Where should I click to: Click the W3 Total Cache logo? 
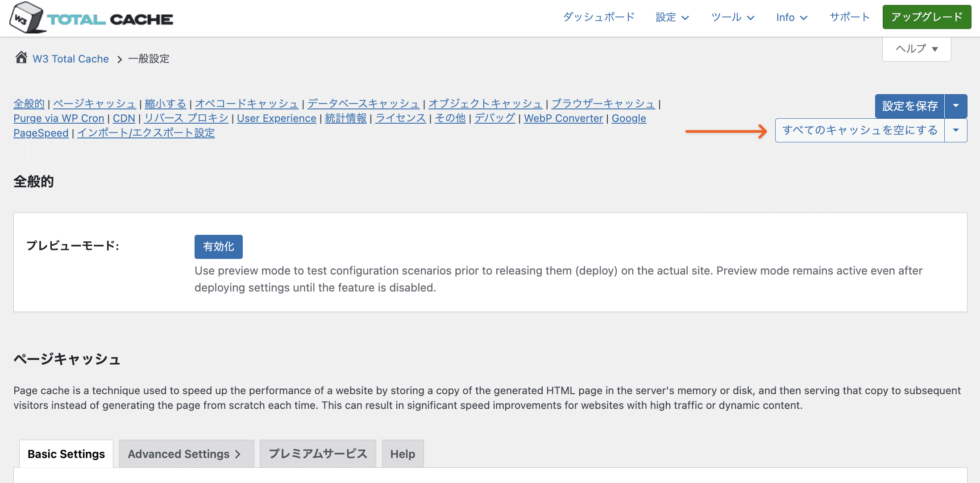pos(91,18)
